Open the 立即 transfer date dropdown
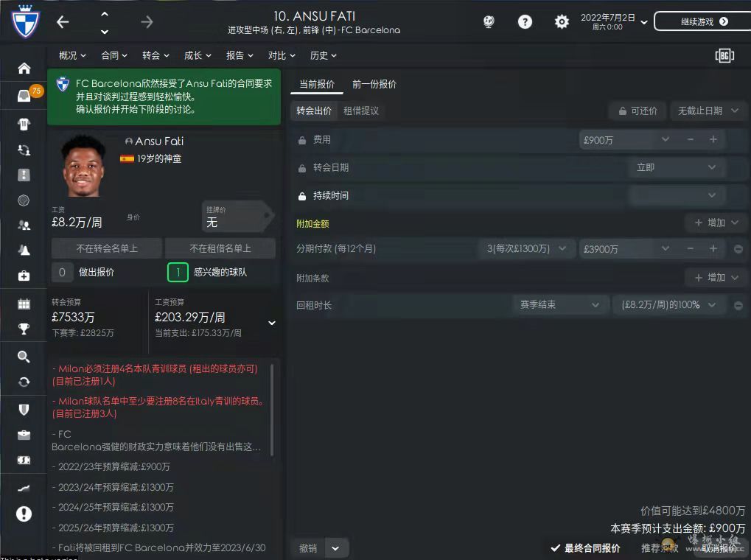This screenshot has width=751, height=560. [677, 168]
